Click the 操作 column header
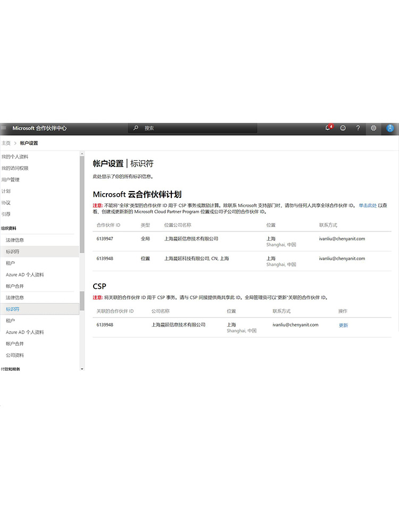399x532 pixels. pyautogui.click(x=343, y=311)
